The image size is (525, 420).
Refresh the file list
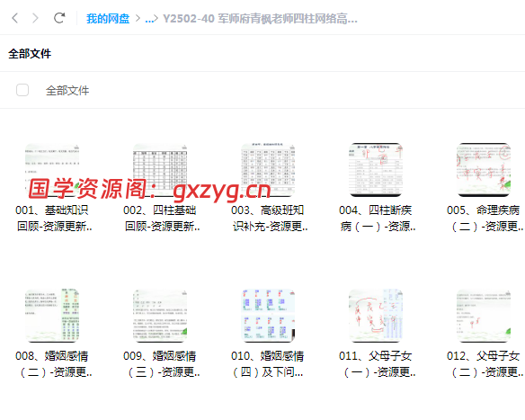pyautogui.click(x=59, y=18)
